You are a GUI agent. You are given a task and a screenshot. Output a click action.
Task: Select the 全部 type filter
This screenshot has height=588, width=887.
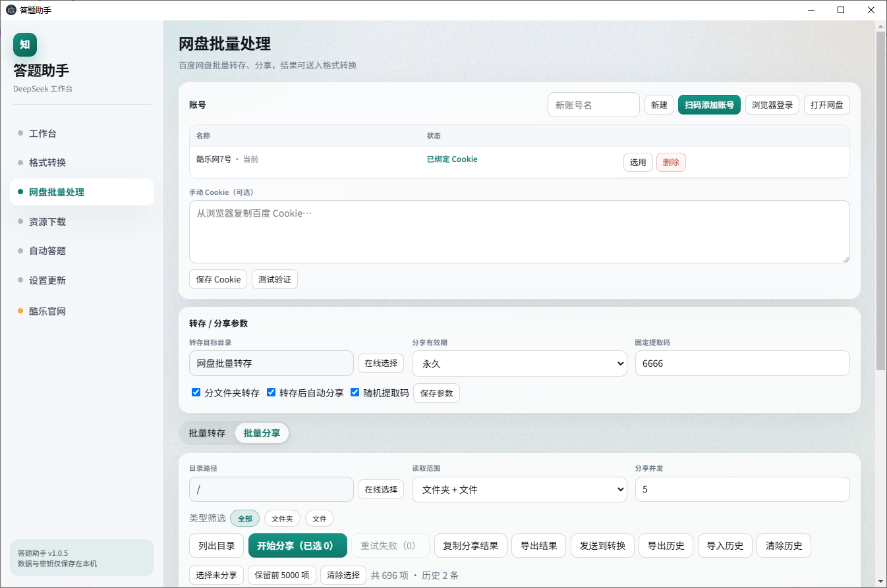click(245, 519)
